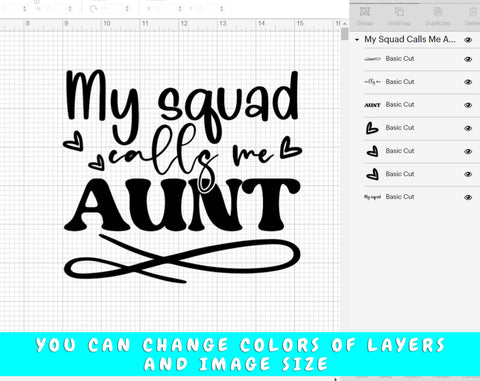This screenshot has width=480, height=381.
Task: Click the Duplicate icon in layers panel
Action: [x=438, y=12]
